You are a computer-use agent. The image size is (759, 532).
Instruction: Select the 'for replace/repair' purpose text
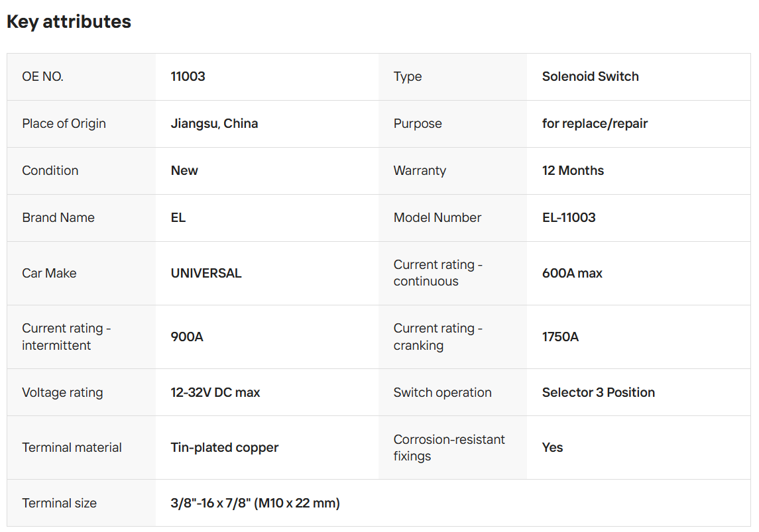pos(595,123)
